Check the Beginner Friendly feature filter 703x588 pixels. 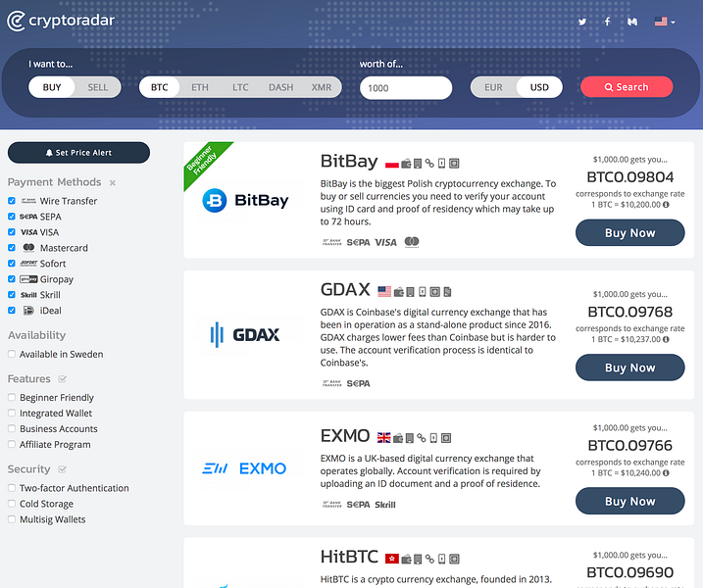click(x=12, y=398)
